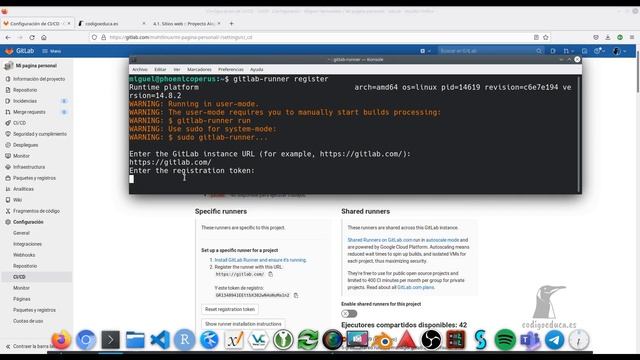Click Show runner installation instructions button

pos(243,324)
